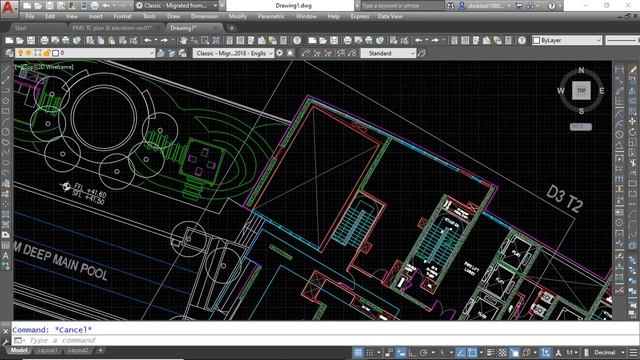
Task: Select the Text (A) tool in left toolbar
Action: [6, 256]
